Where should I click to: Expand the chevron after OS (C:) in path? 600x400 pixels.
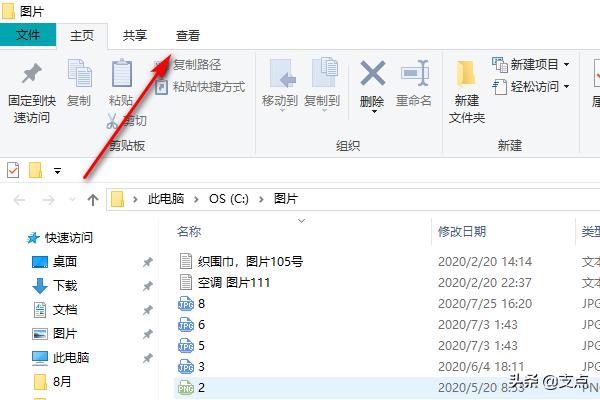pos(261,199)
